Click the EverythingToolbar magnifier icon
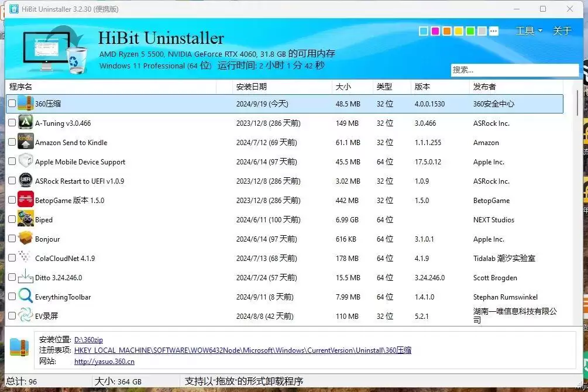 (25, 295)
